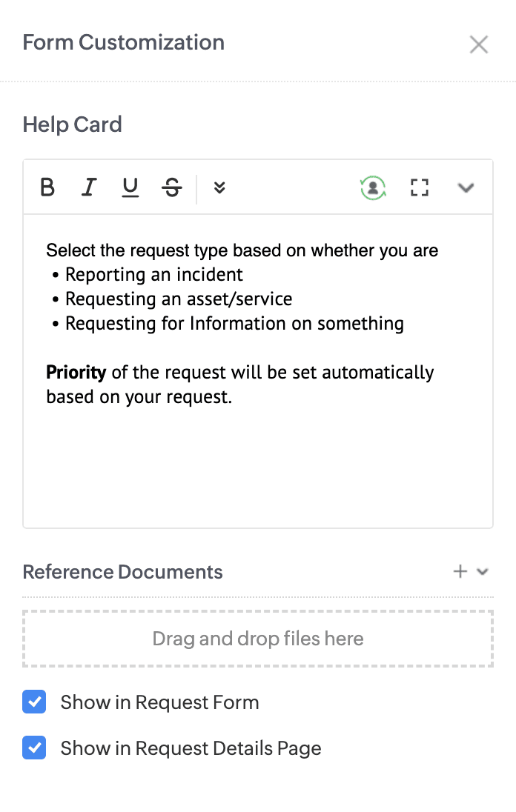This screenshot has height=812, width=516.
Task: Expand more formatting options double-chevron
Action: pyautogui.click(x=219, y=187)
